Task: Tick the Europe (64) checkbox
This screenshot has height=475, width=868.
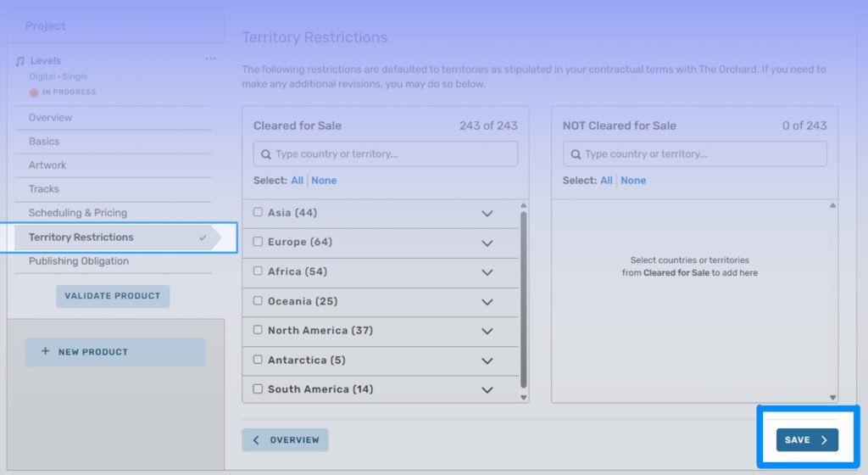Action: (x=258, y=242)
